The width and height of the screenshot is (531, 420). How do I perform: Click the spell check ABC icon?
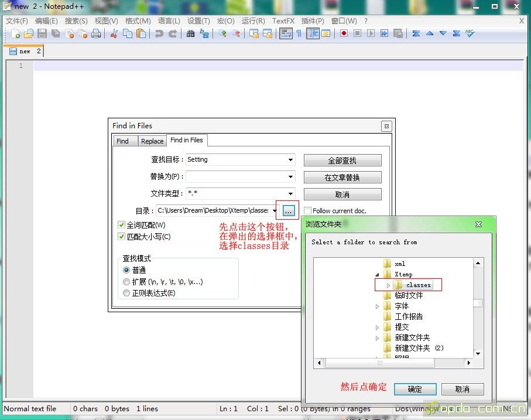470,33
